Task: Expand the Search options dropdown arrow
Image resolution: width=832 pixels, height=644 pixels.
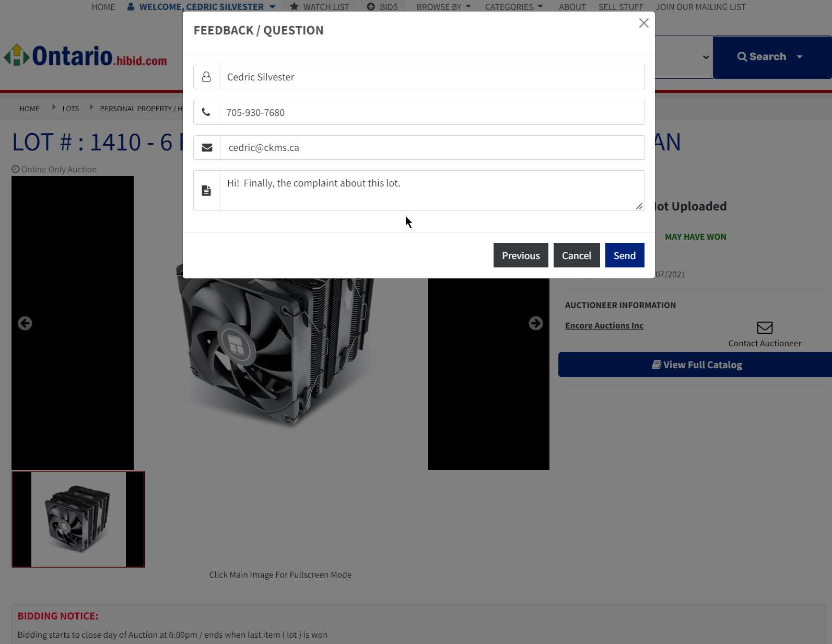Action: pos(799,57)
